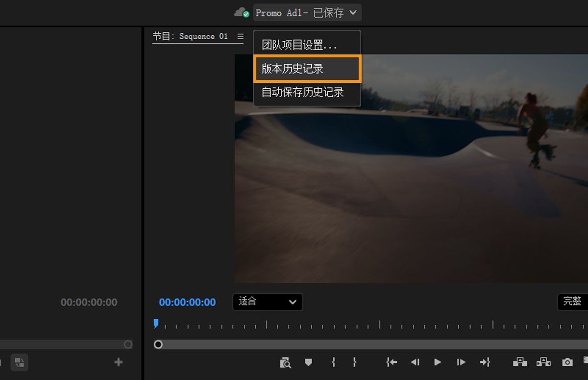Open the 适合 zoom level dropdown

pos(268,302)
